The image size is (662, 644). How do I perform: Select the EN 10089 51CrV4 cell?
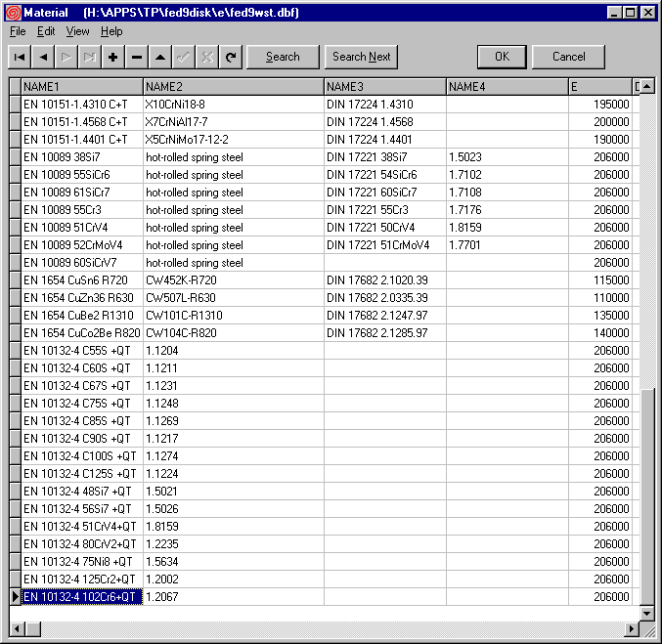click(x=82, y=228)
